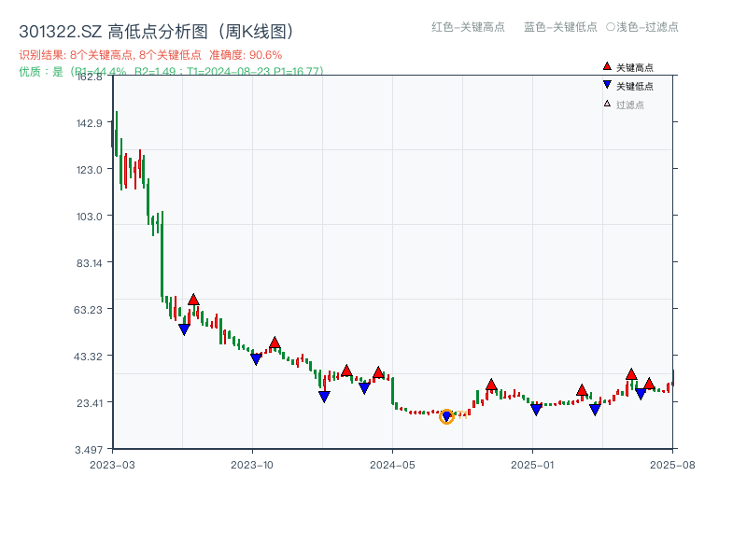Click the rightmost red triangle marker on the chart
Image resolution: width=747 pixels, height=560 pixels.
click(x=650, y=383)
